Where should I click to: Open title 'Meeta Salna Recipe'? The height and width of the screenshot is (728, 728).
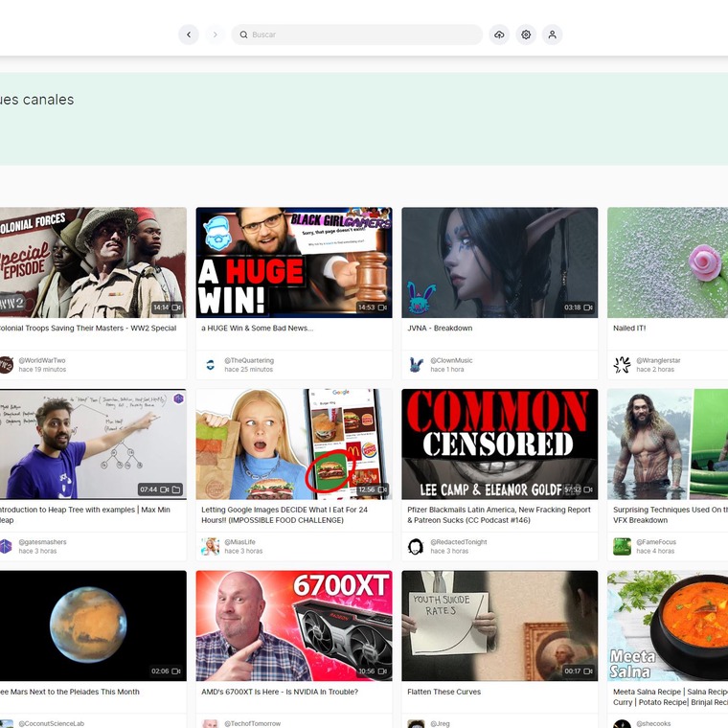coord(671,697)
